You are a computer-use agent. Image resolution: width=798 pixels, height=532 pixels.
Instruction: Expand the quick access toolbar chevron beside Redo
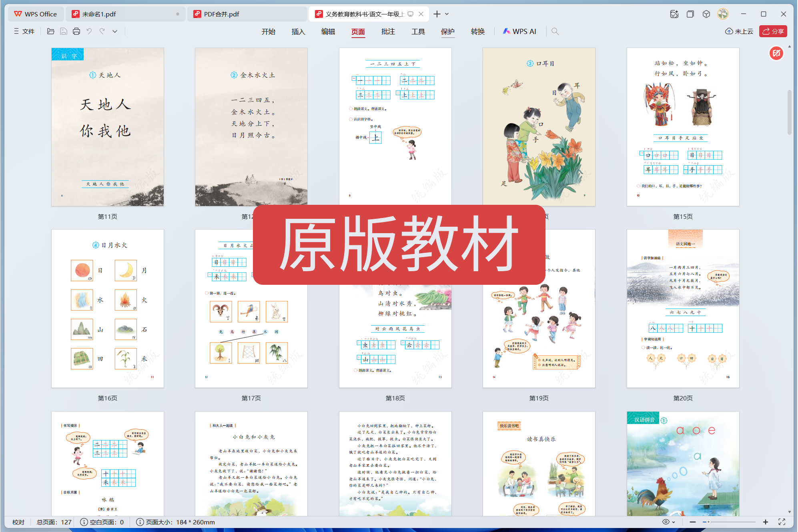coord(115,31)
